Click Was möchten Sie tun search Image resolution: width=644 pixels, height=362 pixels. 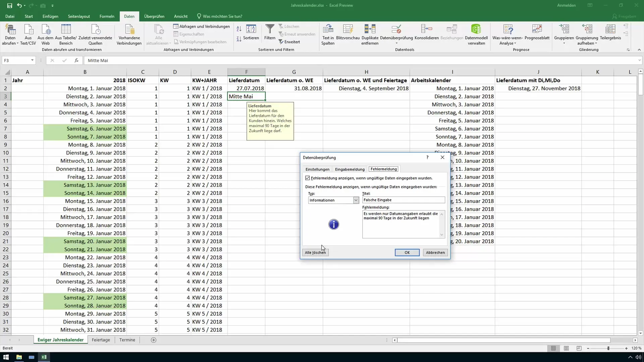click(219, 16)
